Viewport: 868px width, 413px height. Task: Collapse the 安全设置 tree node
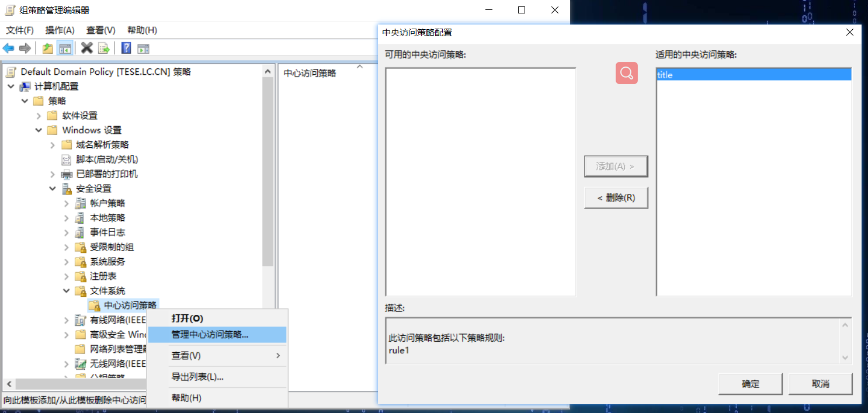pyautogui.click(x=53, y=189)
